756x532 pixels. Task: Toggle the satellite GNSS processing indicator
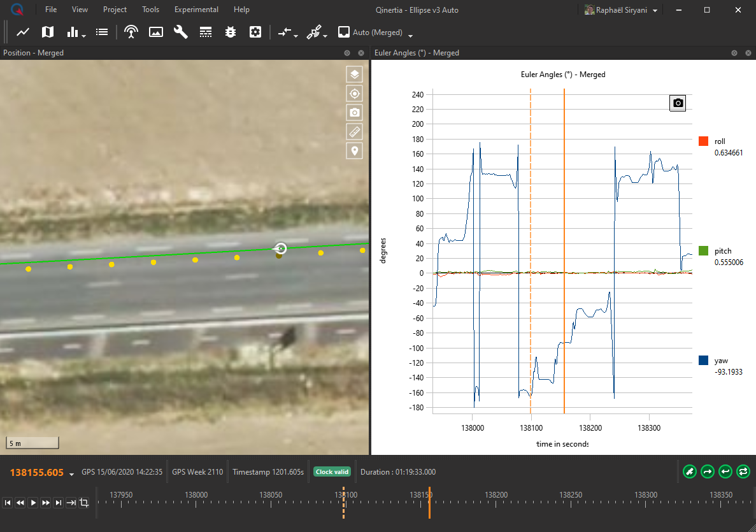(x=689, y=471)
